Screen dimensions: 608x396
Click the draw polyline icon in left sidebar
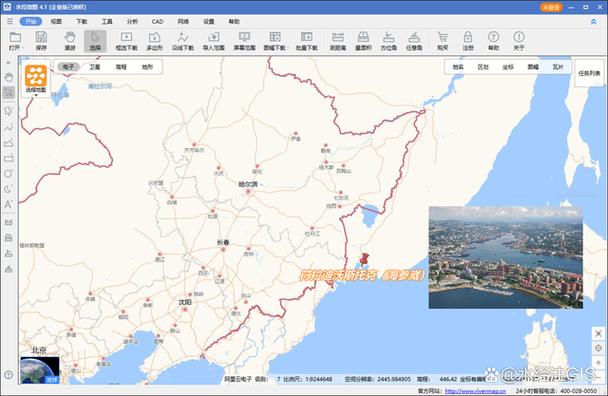(9, 127)
